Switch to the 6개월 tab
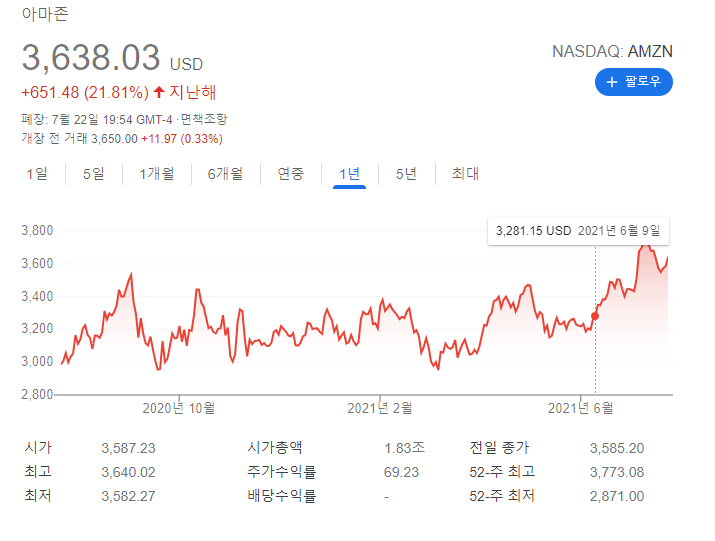715x541 pixels. 225,174
